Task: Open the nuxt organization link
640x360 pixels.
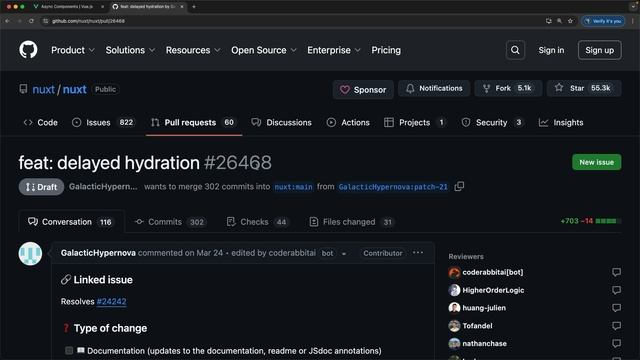Action: pos(43,89)
